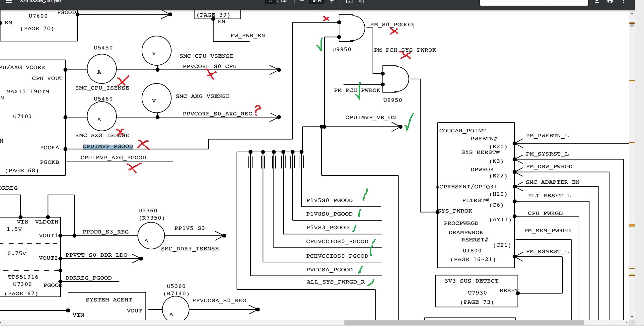Open the more actions three-dot menu
Image resolution: width=644 pixels, height=326 pixels.
click(x=623, y=1)
